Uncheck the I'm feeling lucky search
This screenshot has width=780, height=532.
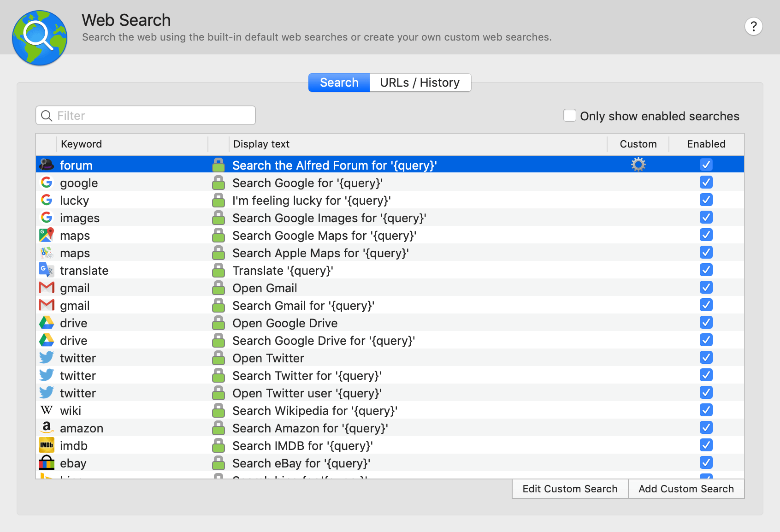706,200
